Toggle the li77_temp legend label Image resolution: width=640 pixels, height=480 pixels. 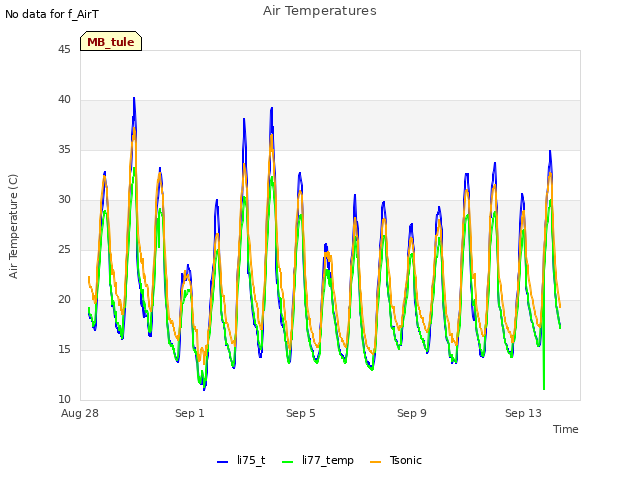click(x=328, y=460)
